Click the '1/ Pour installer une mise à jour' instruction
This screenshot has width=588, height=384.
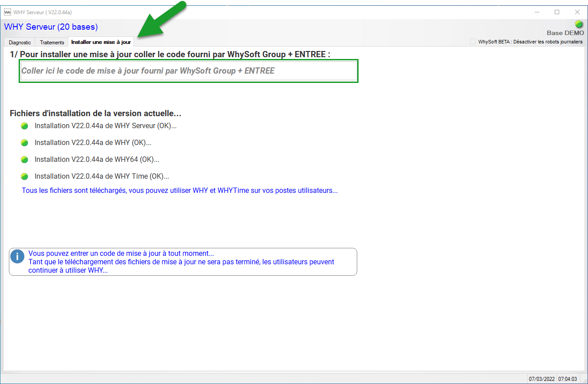coord(170,54)
